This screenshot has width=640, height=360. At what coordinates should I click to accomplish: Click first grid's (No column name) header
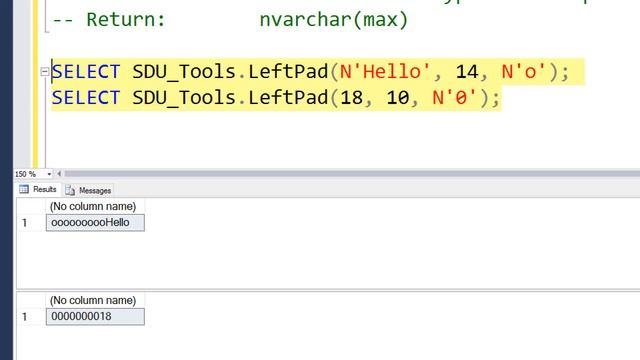(95, 207)
